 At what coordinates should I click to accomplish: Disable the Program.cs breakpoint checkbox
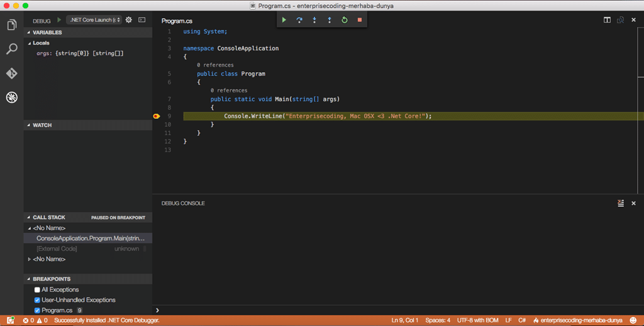[x=37, y=310]
